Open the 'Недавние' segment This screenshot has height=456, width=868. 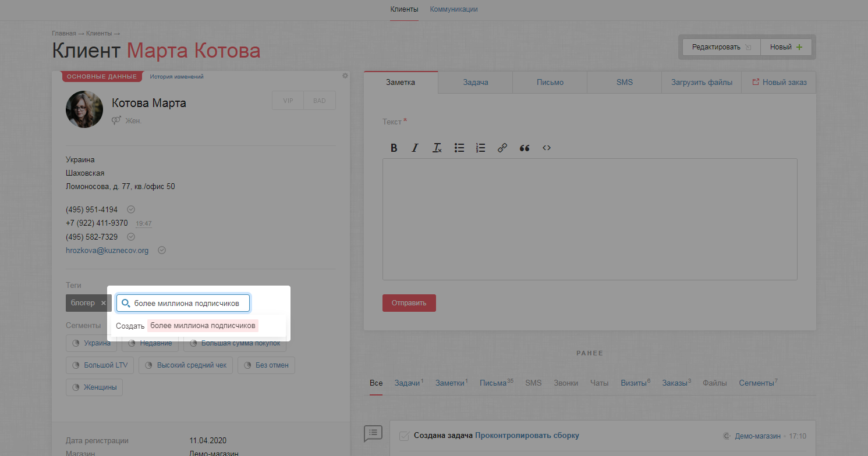click(x=150, y=343)
